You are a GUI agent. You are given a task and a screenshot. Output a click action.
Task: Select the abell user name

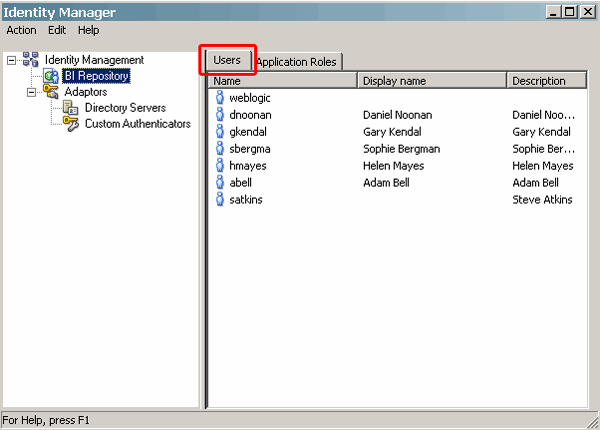pos(241,182)
